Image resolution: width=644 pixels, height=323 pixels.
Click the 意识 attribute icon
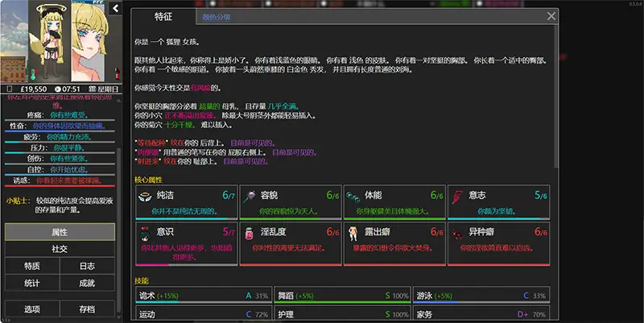145,233
